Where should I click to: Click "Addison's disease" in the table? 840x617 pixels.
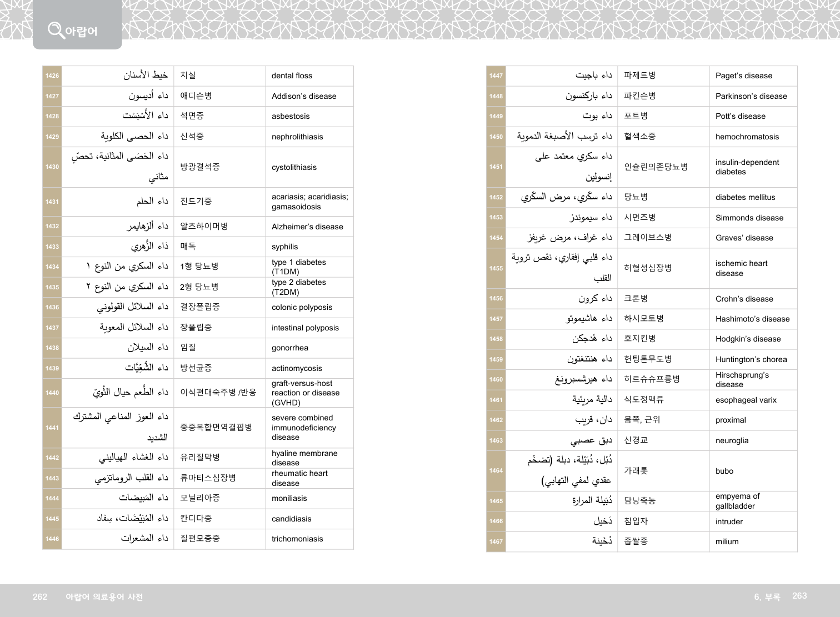point(304,96)
